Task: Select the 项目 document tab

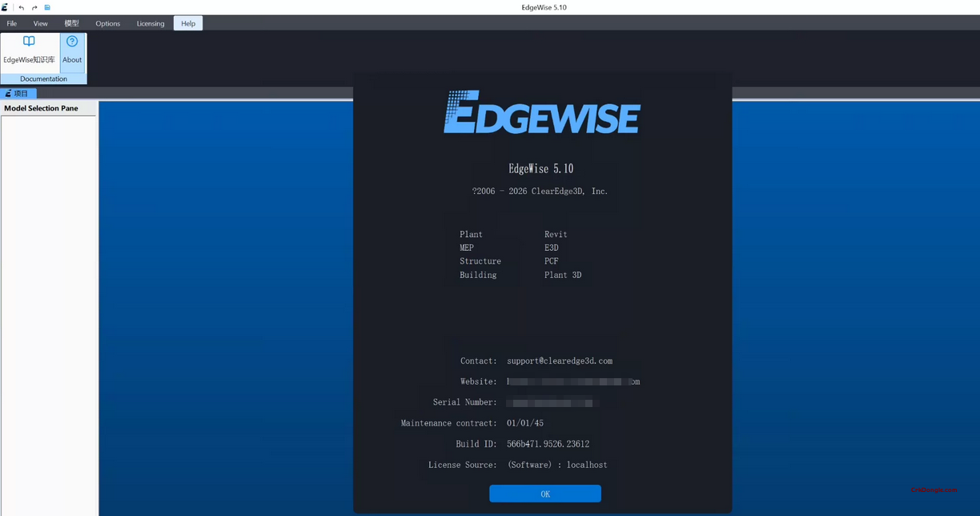Action: (18, 94)
